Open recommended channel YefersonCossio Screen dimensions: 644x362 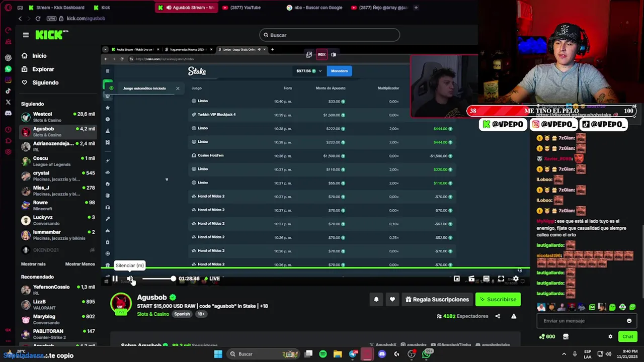tap(58, 290)
